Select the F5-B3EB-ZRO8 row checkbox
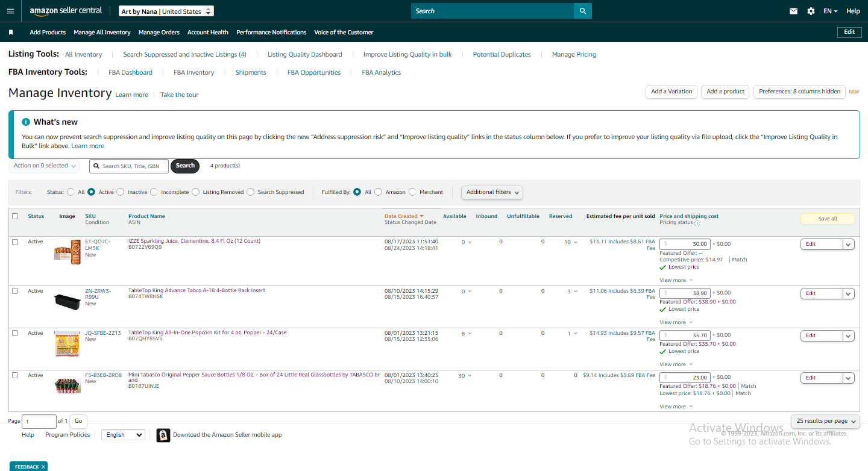The image size is (868, 471). click(15, 375)
